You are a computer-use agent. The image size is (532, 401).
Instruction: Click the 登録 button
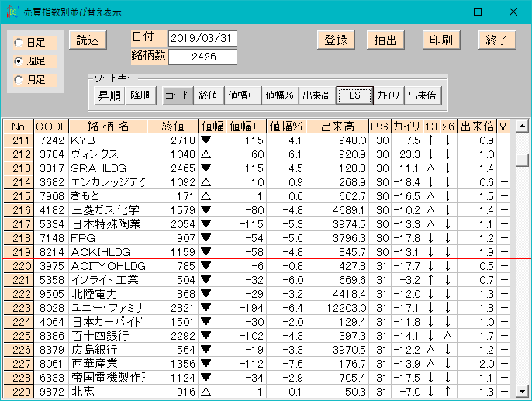(x=336, y=40)
